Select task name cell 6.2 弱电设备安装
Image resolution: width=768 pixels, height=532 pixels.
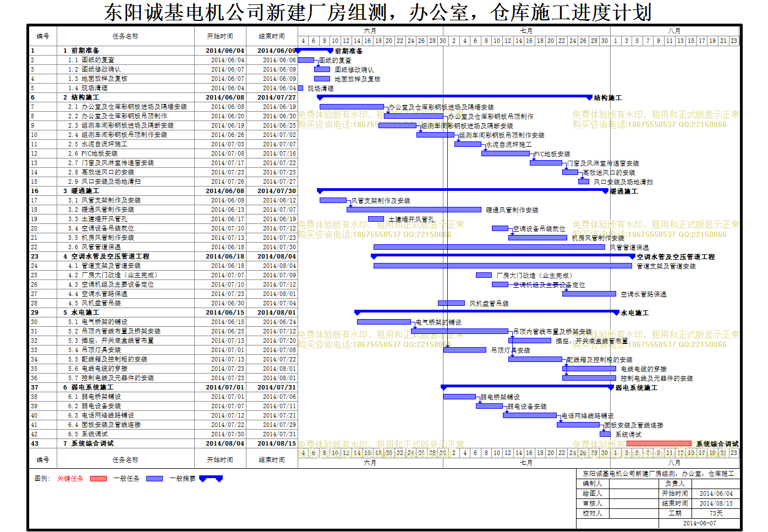tap(125, 406)
